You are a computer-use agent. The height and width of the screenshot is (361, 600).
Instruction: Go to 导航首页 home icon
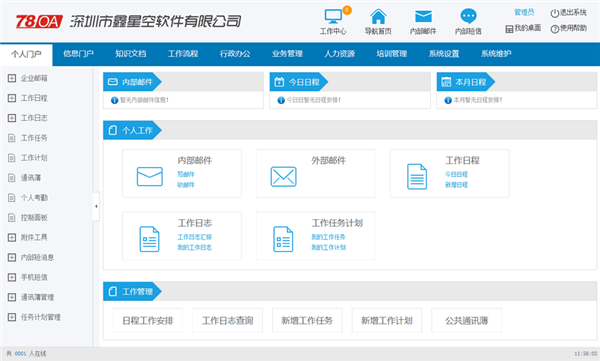click(x=378, y=16)
